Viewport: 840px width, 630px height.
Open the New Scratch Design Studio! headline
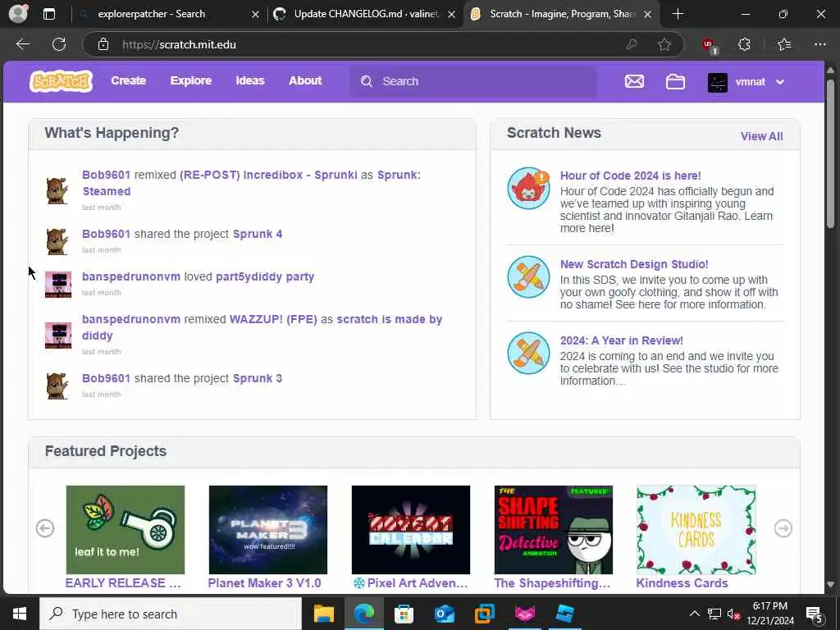(x=634, y=264)
